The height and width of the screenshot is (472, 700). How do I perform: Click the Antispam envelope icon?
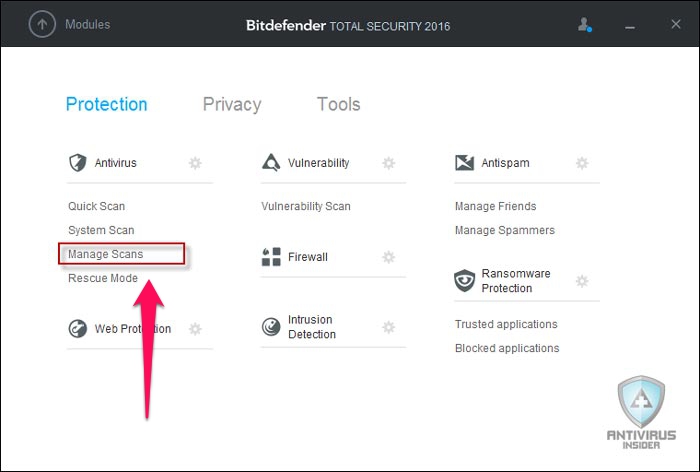click(464, 163)
